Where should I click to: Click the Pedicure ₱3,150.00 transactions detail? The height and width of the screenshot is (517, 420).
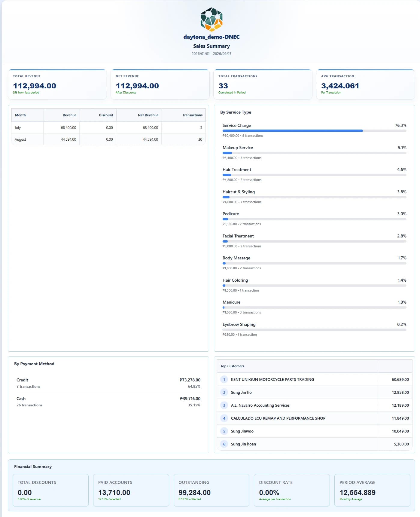(242, 224)
